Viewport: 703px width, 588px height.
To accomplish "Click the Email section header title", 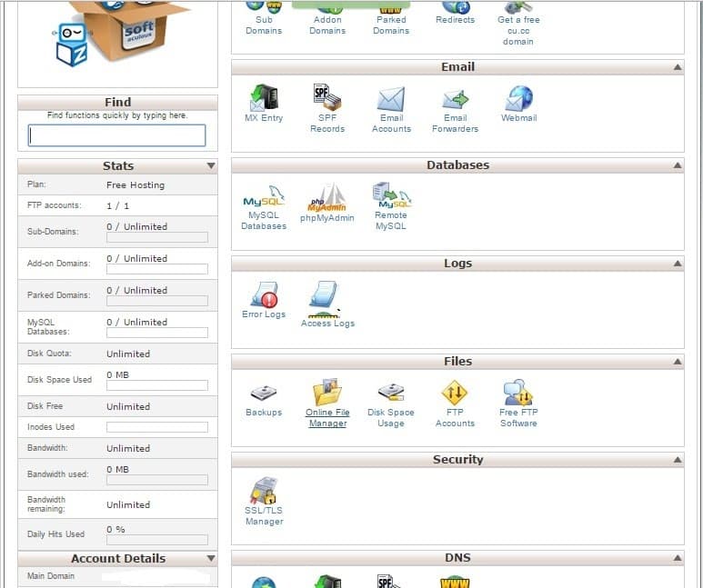I will point(457,67).
